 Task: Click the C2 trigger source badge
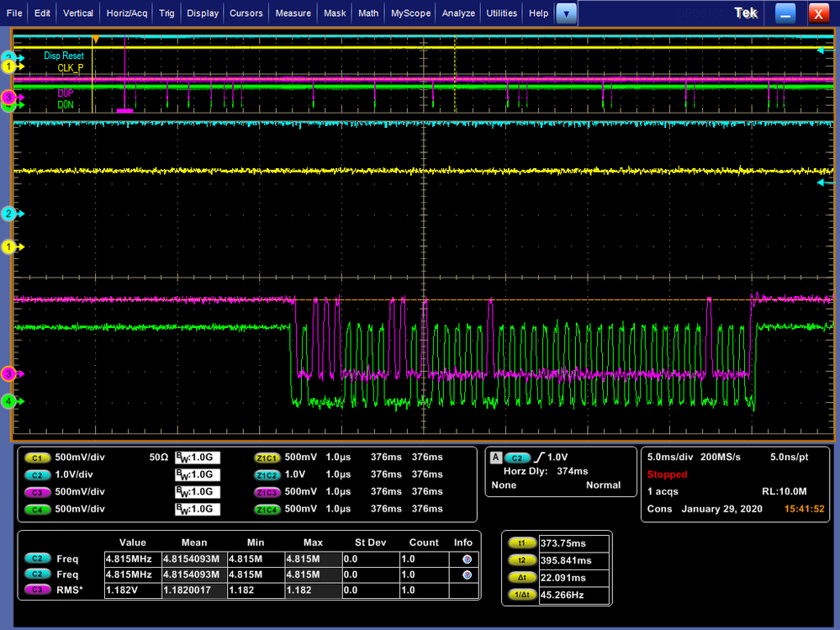[x=517, y=458]
